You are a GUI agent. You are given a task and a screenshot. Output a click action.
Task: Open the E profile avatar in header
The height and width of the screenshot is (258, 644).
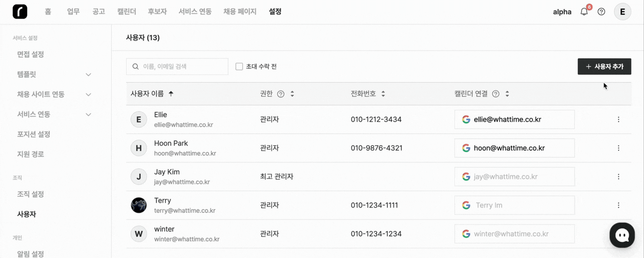point(622,12)
